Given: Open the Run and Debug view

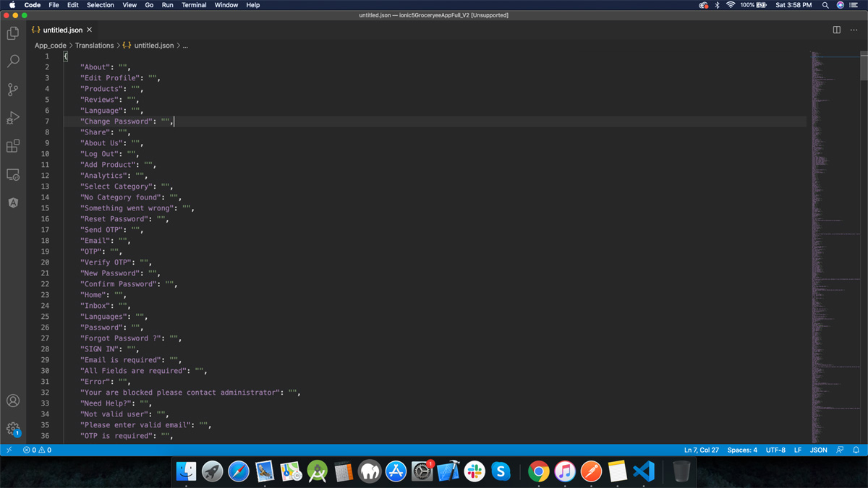Looking at the screenshot, I should pyautogui.click(x=13, y=118).
